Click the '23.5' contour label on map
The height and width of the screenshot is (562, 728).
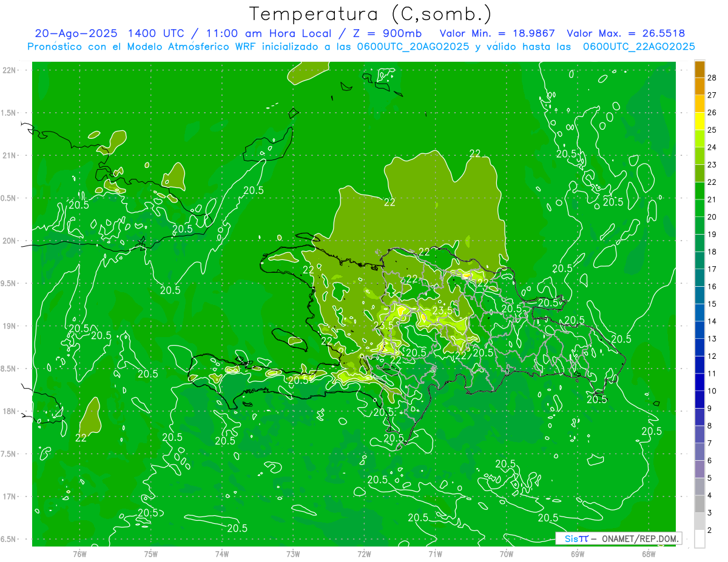443,310
